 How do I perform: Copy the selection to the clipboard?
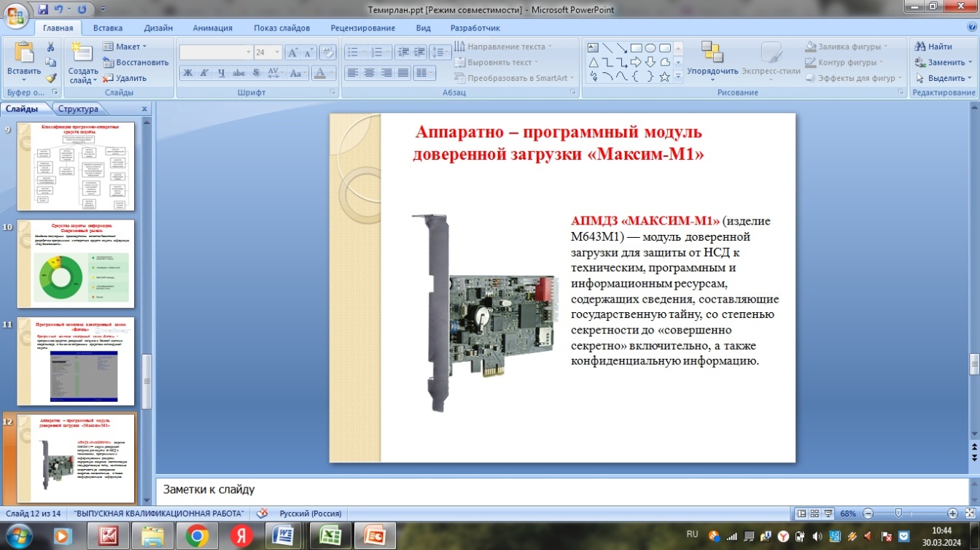50,63
